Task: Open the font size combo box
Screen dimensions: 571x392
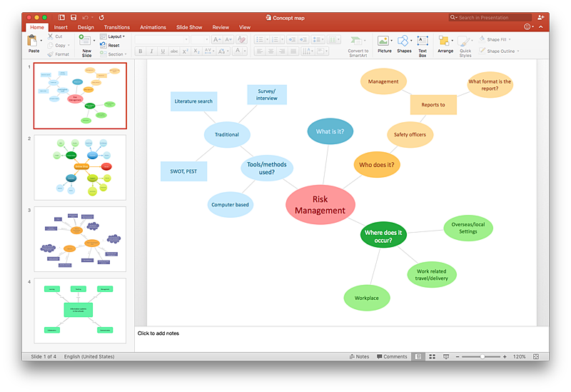Action: tap(200, 39)
